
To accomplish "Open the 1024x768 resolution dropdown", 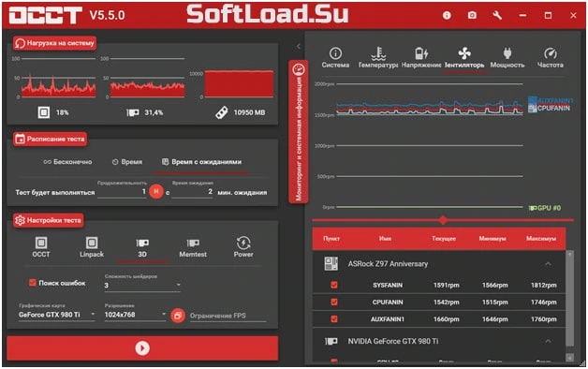I will tap(136, 315).
